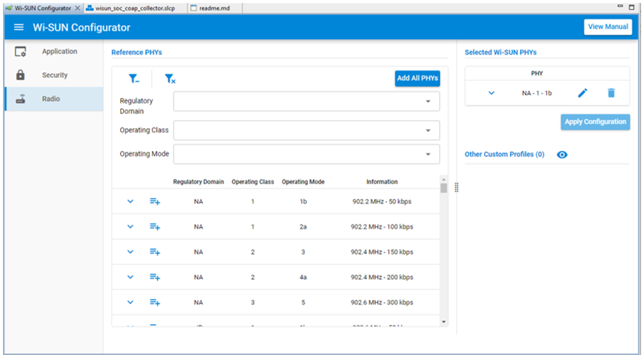Click the 902.2 MHz - 100 kbps cell

[x=382, y=227]
